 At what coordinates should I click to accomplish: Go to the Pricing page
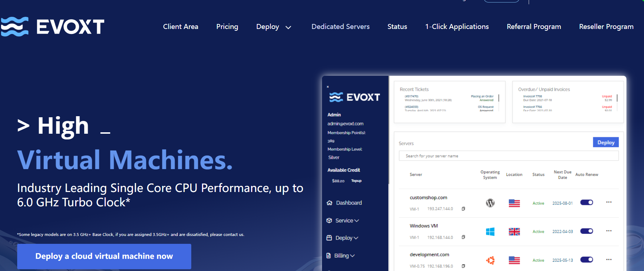(x=227, y=27)
